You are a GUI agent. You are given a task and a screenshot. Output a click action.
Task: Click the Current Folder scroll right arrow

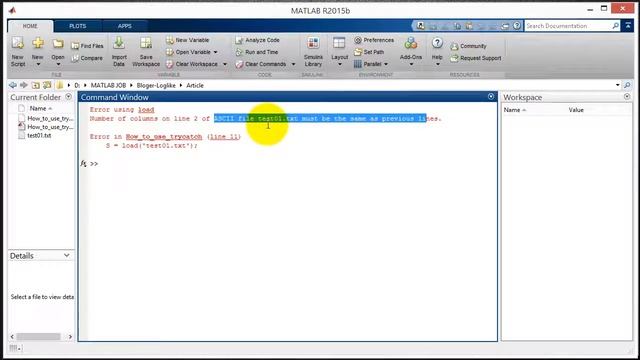tap(70, 336)
